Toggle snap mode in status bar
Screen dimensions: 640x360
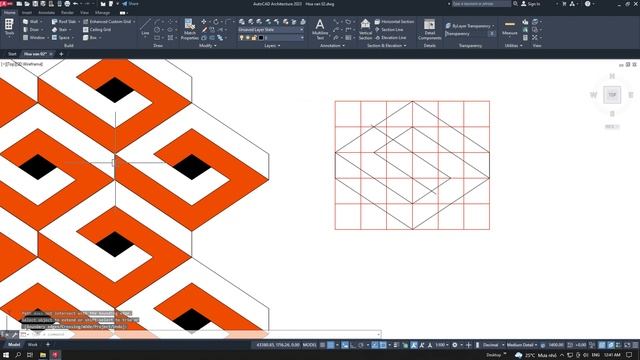coord(331,345)
